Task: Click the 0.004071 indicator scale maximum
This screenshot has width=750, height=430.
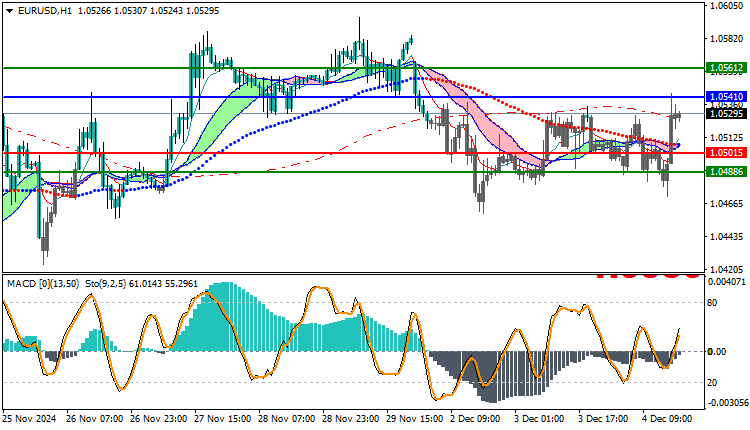Action: [x=726, y=282]
